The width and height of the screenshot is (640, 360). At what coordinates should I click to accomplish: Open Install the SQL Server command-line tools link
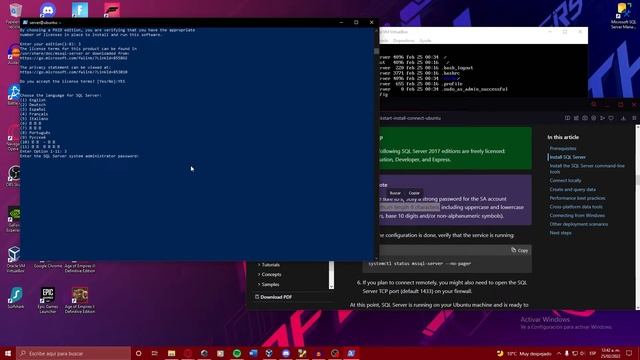click(587, 169)
